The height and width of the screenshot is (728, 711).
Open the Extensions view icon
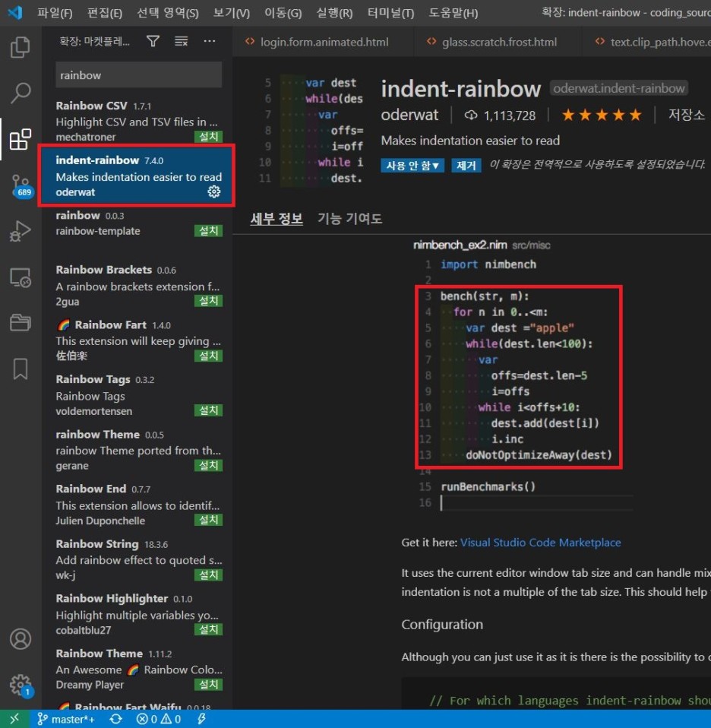click(x=21, y=139)
